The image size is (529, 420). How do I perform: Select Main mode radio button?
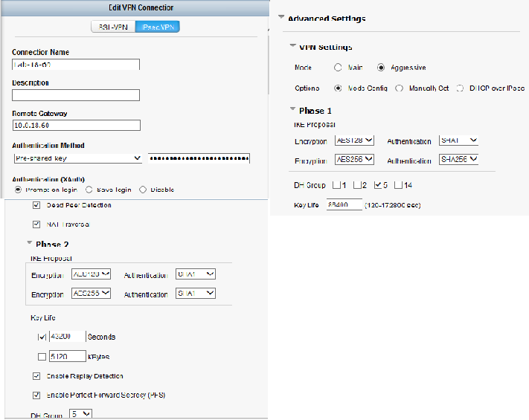click(x=338, y=68)
